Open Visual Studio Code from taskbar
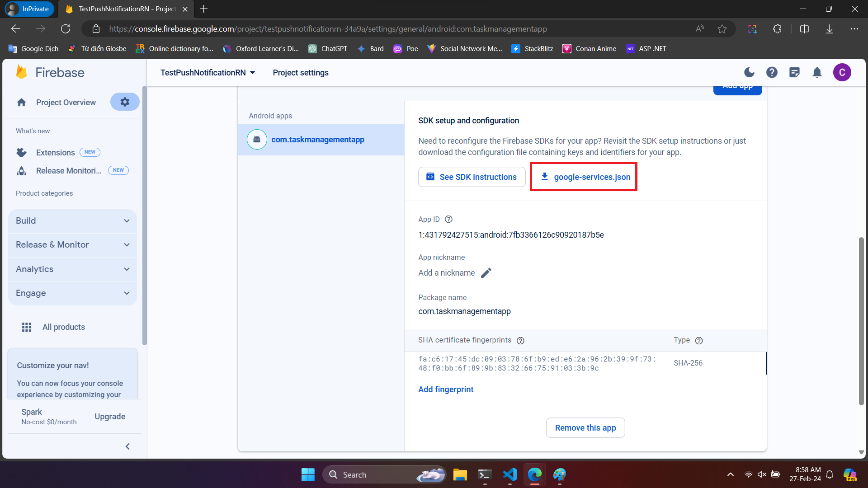The height and width of the screenshot is (488, 868). 510,474
